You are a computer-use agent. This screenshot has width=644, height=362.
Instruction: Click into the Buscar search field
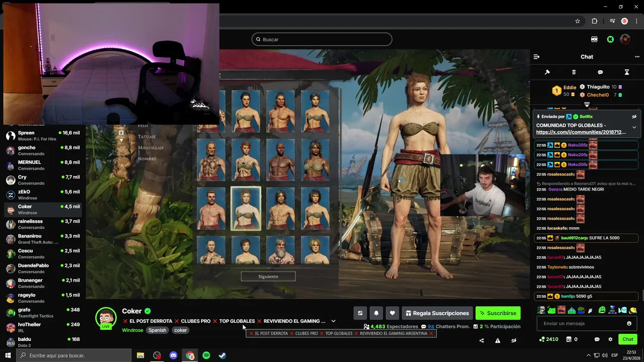tap(322, 39)
